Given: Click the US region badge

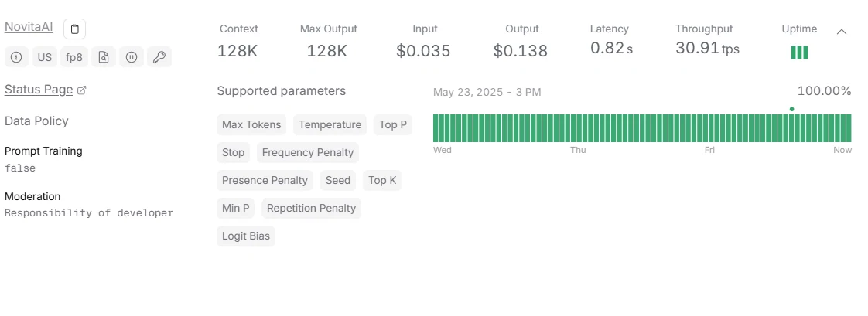Looking at the screenshot, I should click(x=45, y=57).
